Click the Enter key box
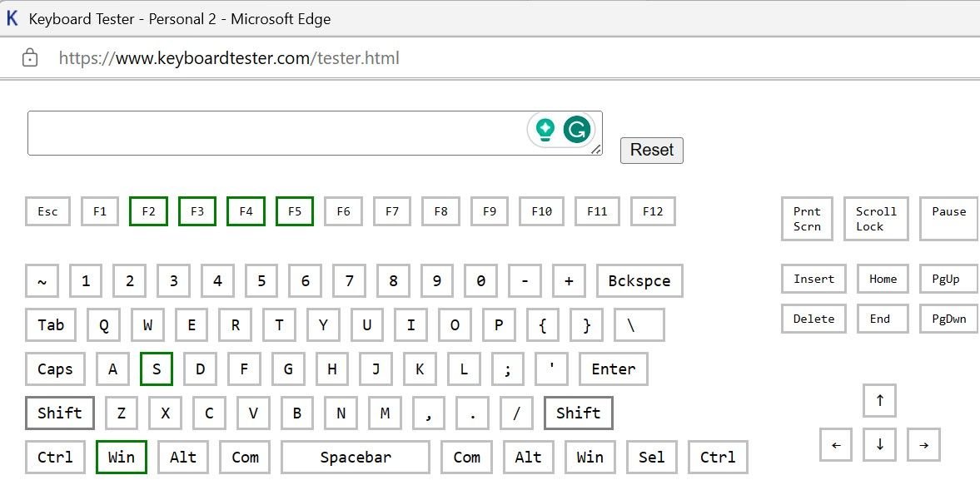 coord(613,369)
